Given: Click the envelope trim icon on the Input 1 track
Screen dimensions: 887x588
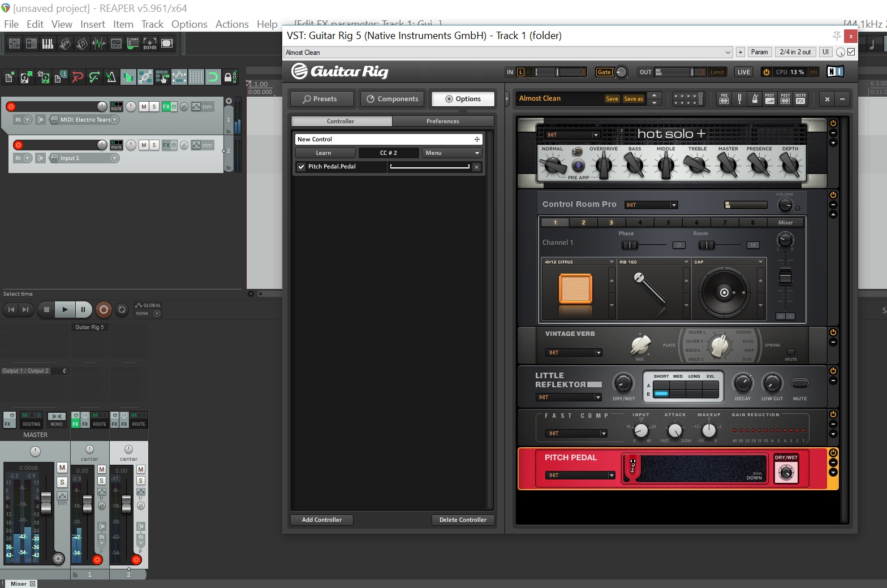Looking at the screenshot, I should (x=196, y=145).
